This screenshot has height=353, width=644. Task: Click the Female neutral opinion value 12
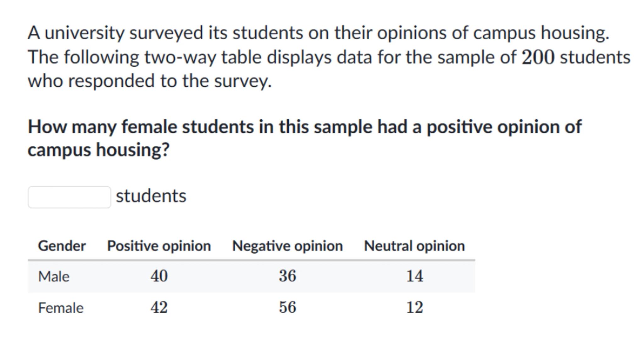point(414,307)
